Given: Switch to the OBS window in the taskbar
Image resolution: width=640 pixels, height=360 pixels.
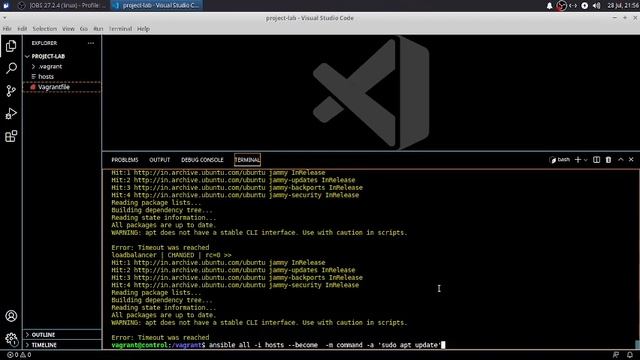Looking at the screenshot, I should (62, 5).
